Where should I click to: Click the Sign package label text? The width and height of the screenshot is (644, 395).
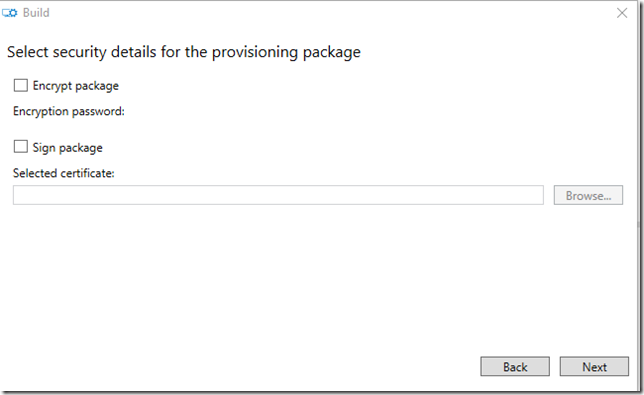click(67, 148)
